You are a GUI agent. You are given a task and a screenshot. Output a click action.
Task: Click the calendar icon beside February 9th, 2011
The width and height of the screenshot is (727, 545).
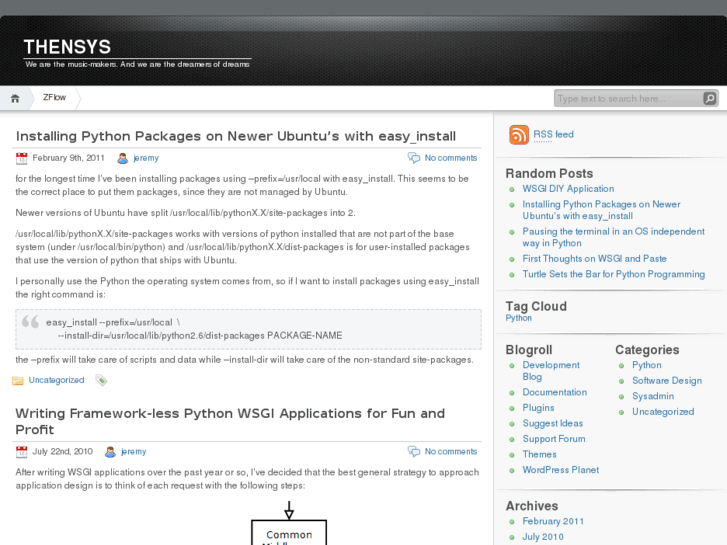tap(21, 158)
